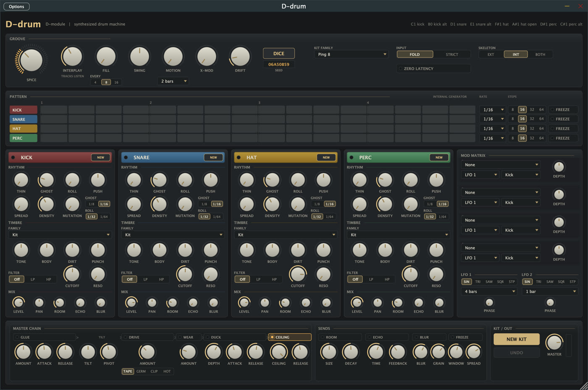Viewport: 588px width, 390px height.
Task: Open the Kit Family Ping 8 dropdown
Action: tap(351, 54)
